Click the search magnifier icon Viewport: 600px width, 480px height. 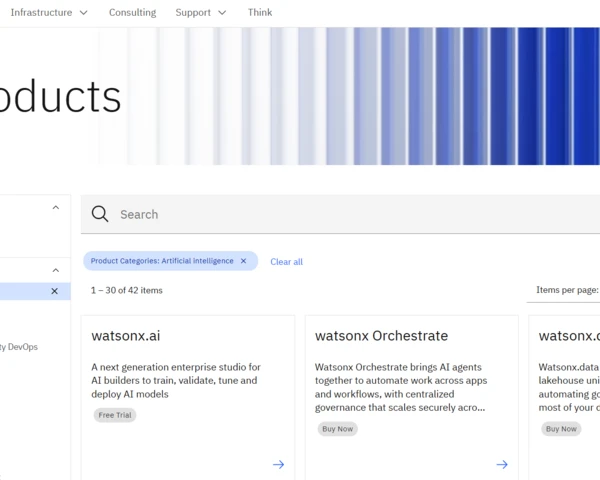[x=100, y=214]
